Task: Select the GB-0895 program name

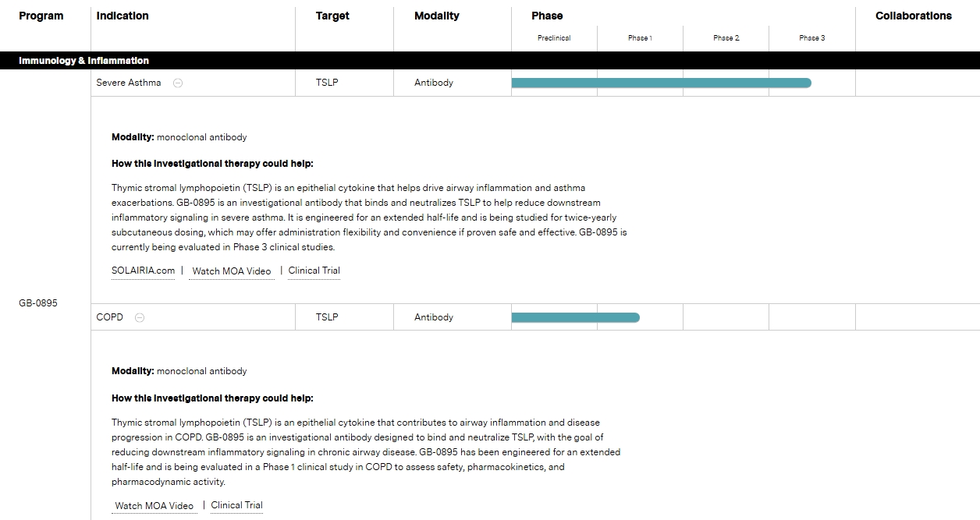Action: tap(38, 303)
